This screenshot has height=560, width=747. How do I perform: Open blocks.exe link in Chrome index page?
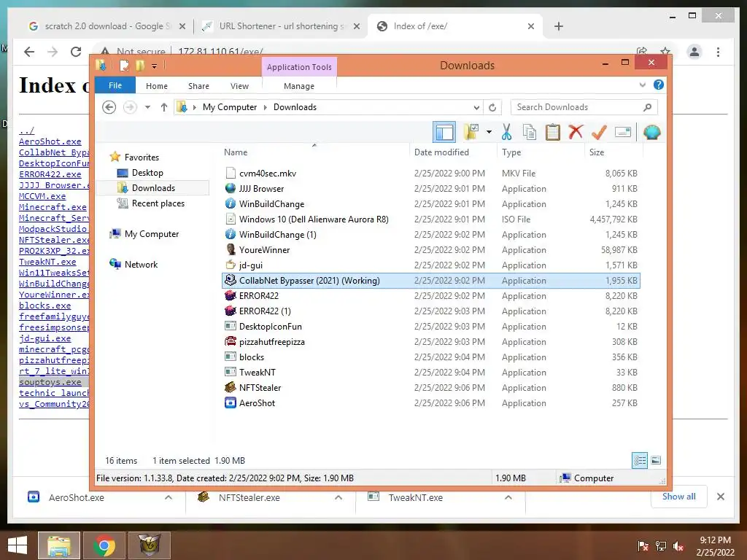(44, 306)
